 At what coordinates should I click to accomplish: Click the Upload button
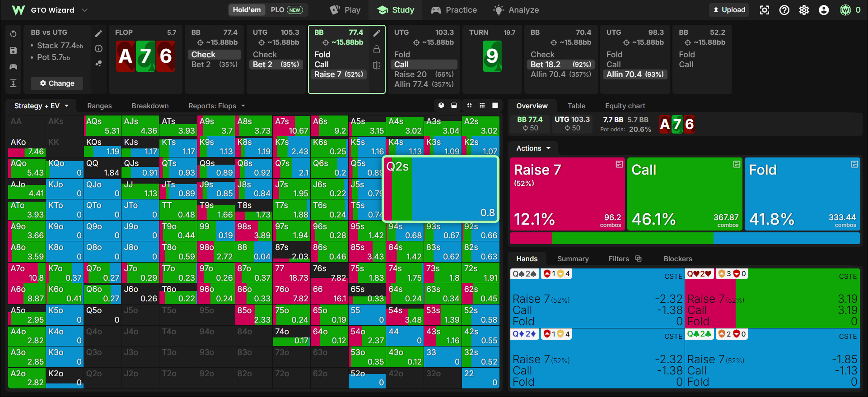tap(729, 10)
